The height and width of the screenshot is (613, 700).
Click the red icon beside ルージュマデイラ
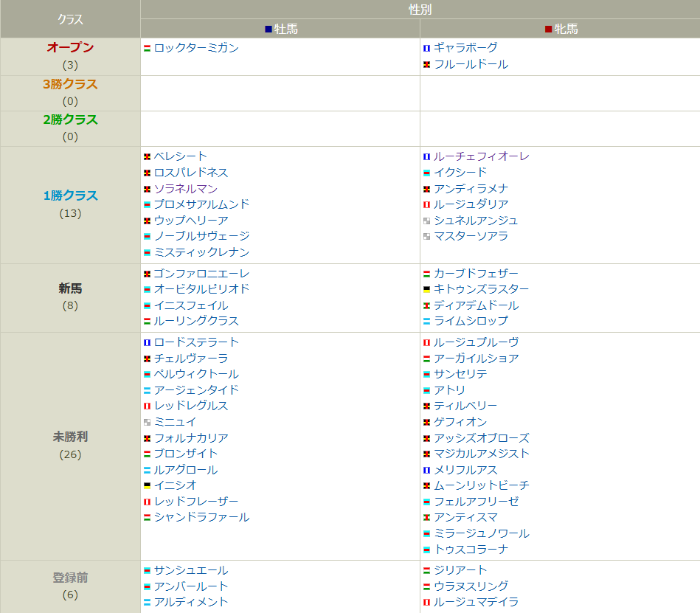click(x=426, y=602)
